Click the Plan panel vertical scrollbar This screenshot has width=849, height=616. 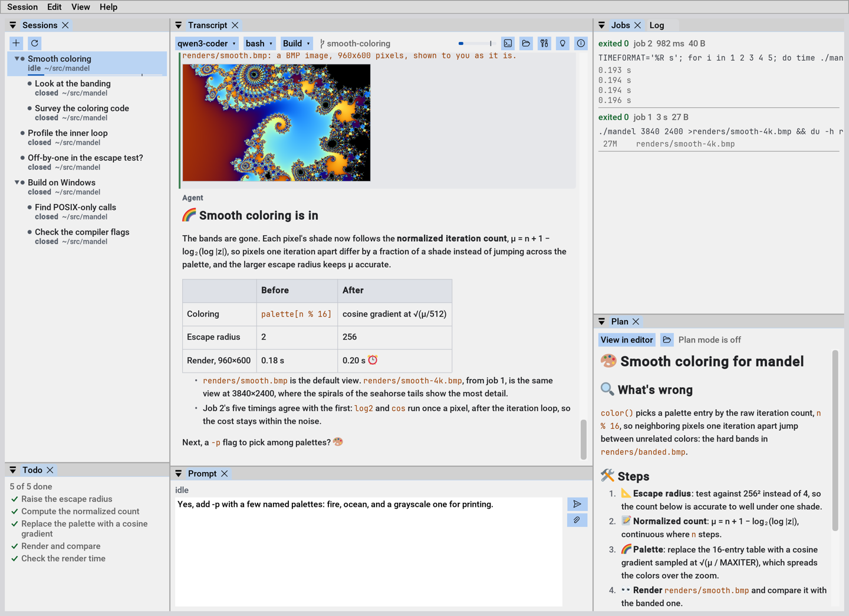(x=835, y=440)
